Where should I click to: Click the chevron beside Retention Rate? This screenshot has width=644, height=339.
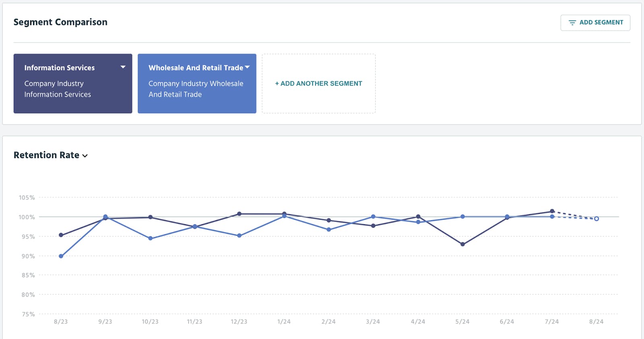tap(85, 156)
